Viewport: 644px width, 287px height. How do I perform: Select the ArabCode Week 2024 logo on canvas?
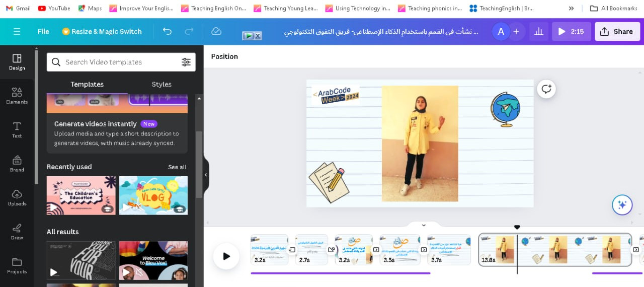(x=335, y=95)
